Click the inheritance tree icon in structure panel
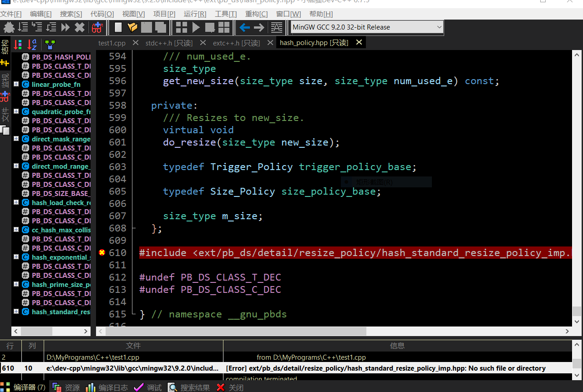The image size is (583, 392). pyautogui.click(x=50, y=44)
